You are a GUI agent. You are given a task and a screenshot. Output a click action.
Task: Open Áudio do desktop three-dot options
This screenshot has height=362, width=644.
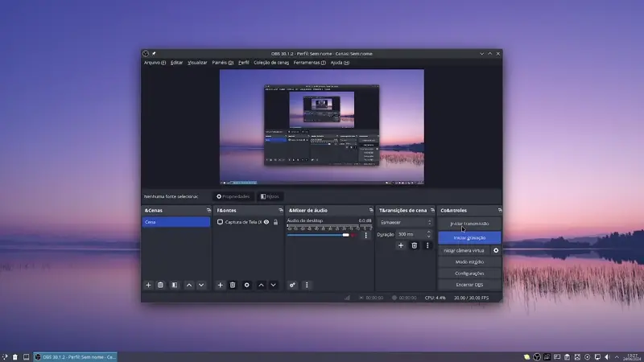coord(366,235)
